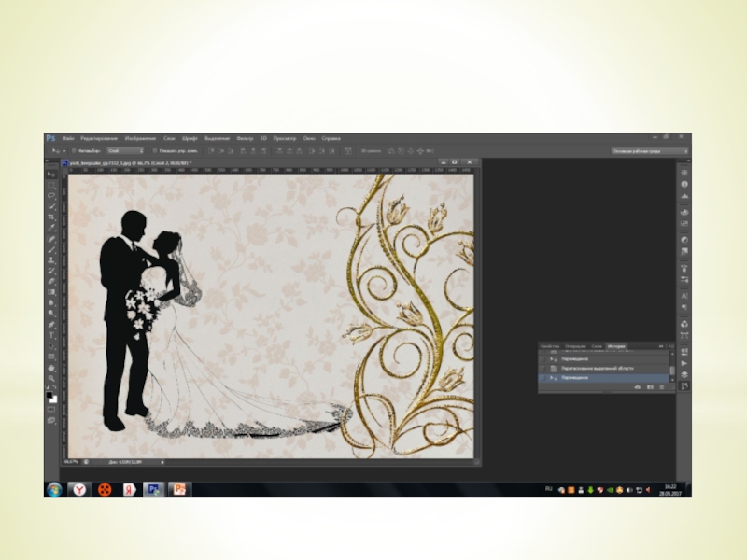This screenshot has height=560, width=747.
Task: Select the Brush tool
Action: (x=51, y=249)
